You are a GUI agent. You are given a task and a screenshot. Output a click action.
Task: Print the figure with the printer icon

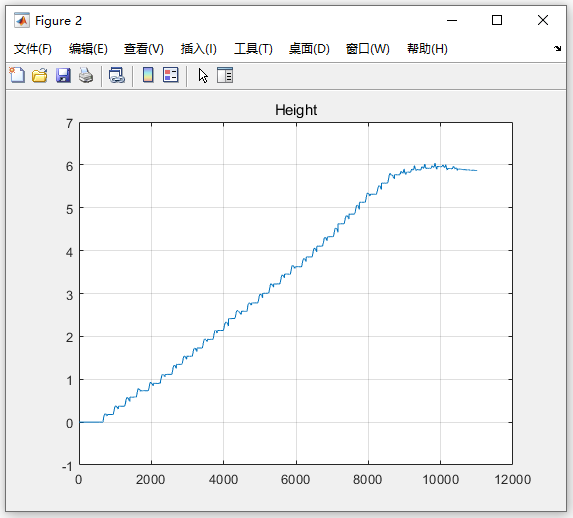86,75
